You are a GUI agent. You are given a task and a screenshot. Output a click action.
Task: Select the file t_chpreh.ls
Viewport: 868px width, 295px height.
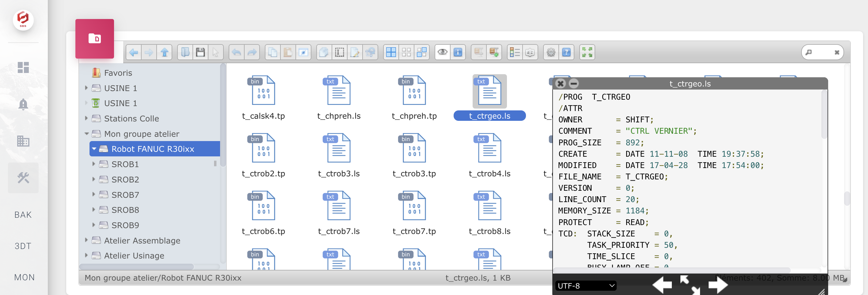coord(339,98)
